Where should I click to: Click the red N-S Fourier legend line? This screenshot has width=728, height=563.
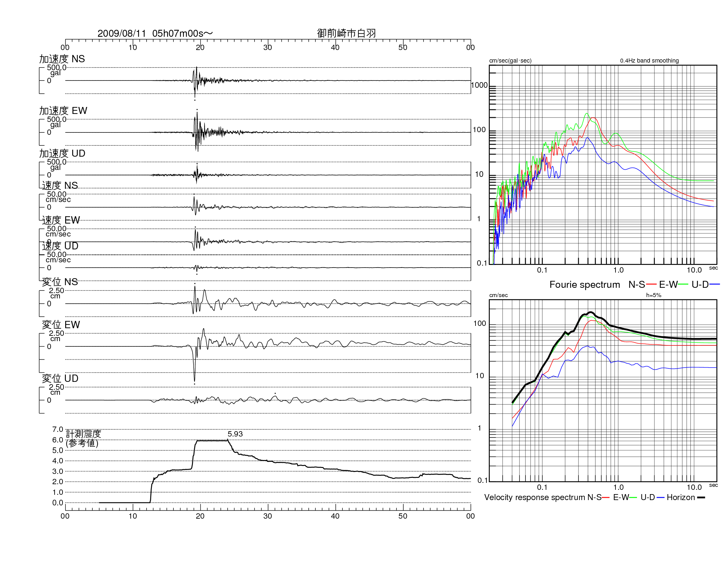coord(651,284)
